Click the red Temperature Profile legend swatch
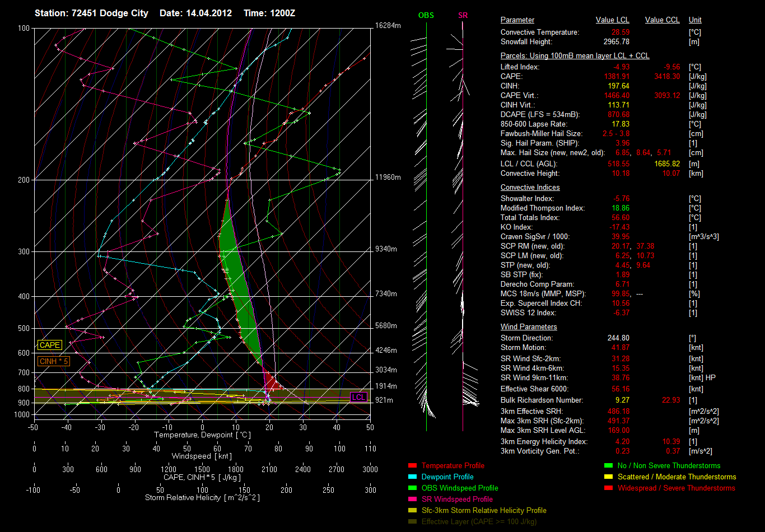 pos(412,465)
